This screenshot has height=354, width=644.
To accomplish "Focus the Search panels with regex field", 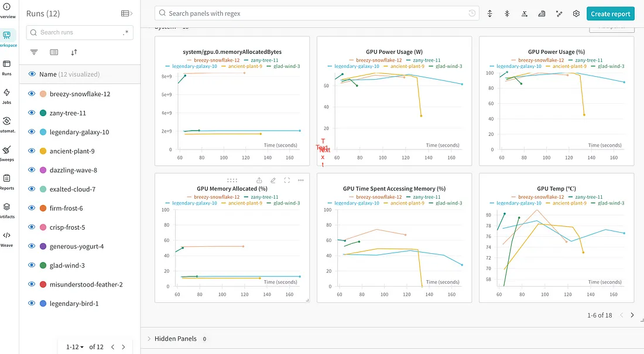I will click(317, 13).
